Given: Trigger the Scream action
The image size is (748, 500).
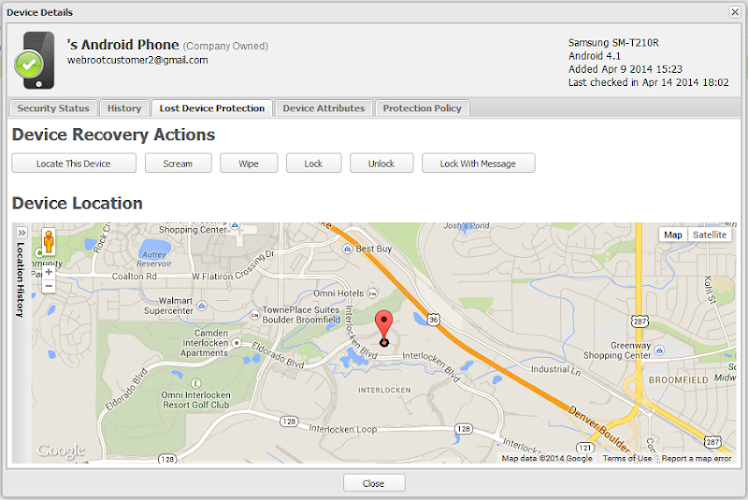Looking at the screenshot, I should (x=178, y=163).
